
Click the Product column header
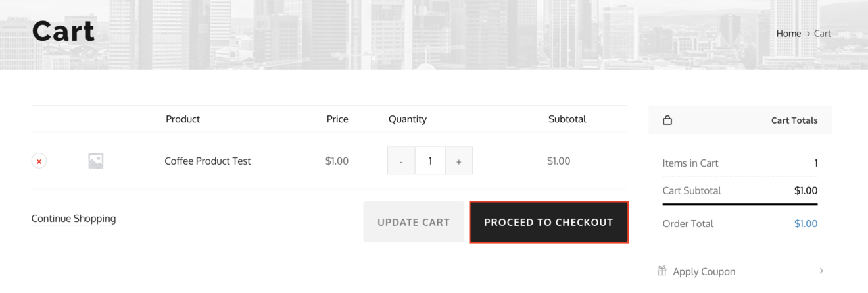pyautogui.click(x=183, y=119)
